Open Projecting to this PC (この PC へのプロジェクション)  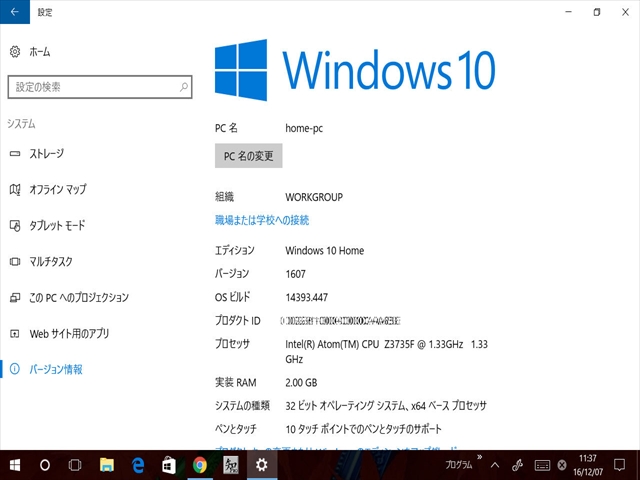(78, 297)
